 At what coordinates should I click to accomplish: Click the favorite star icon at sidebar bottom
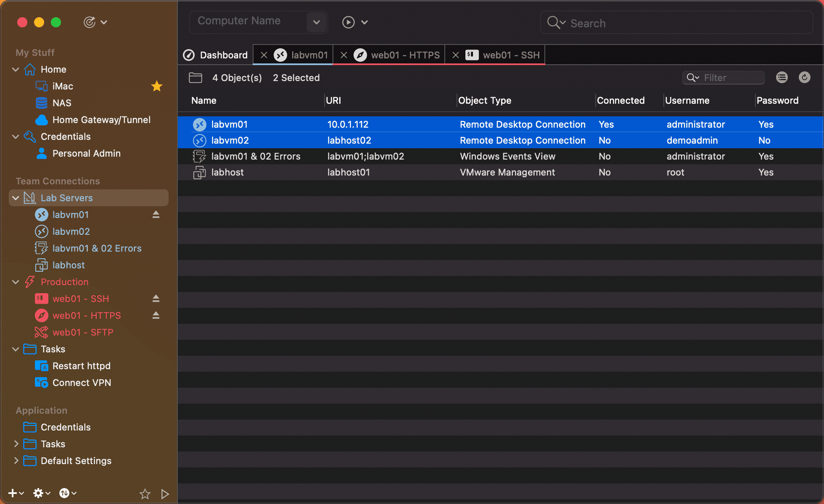pos(145,493)
